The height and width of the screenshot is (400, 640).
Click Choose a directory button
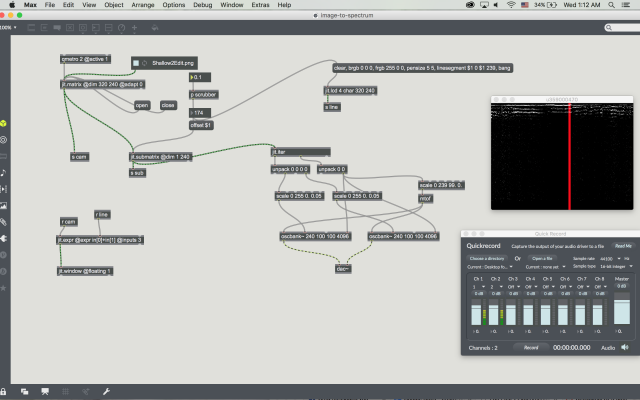click(x=487, y=258)
